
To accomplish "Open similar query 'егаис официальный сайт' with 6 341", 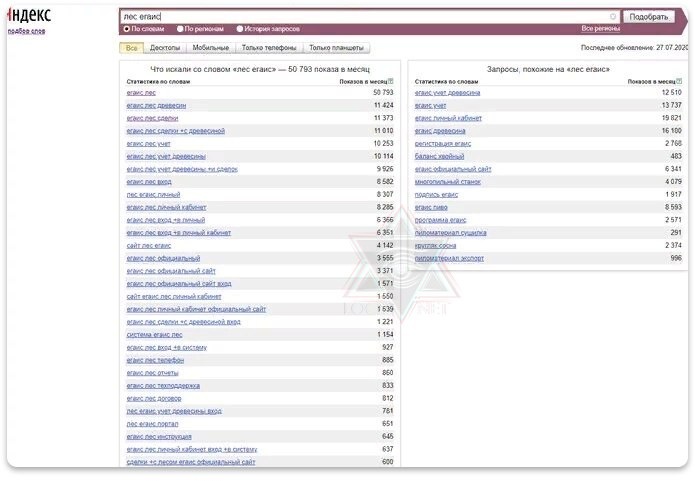I will click(x=453, y=169).
